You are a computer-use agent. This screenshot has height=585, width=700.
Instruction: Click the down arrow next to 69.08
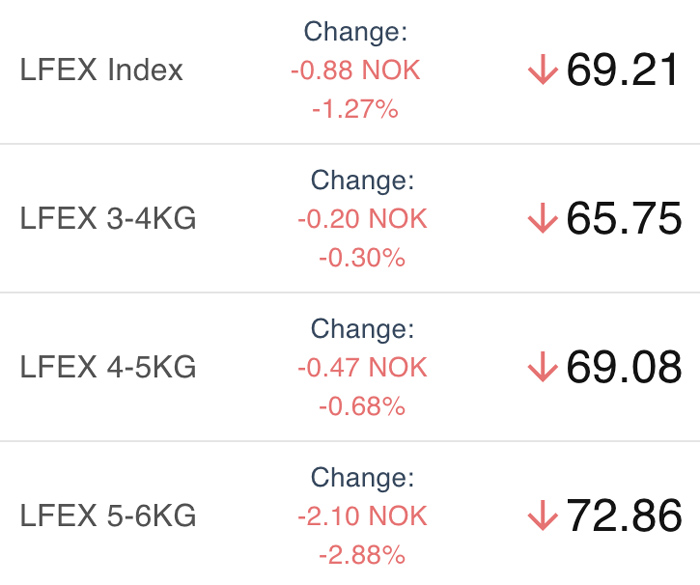(541, 367)
